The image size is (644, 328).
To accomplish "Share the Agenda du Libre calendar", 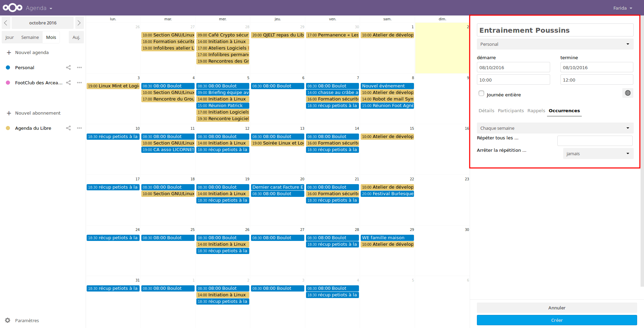I will 68,128.
